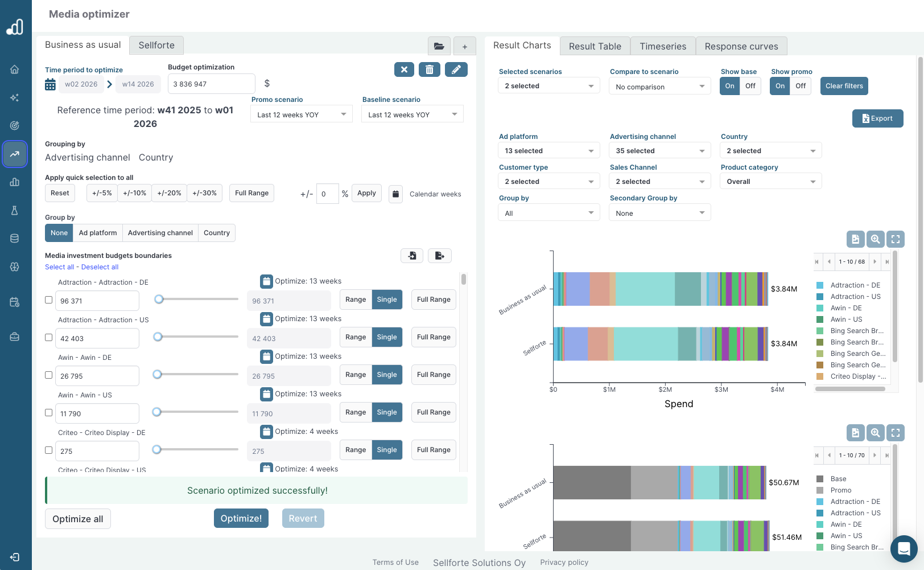Select the Home icon in the sidebar
Image resolution: width=924 pixels, height=570 pixels.
14,69
